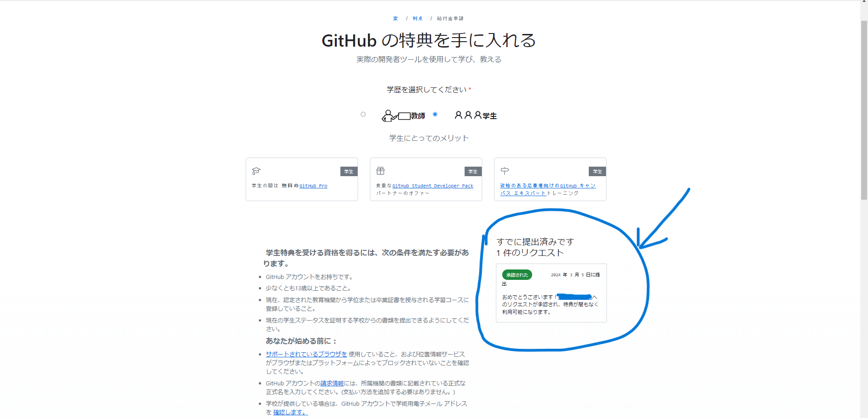
Task: Click the 2024 年 3 月 5 日に提出 date text
Action: (x=551, y=279)
